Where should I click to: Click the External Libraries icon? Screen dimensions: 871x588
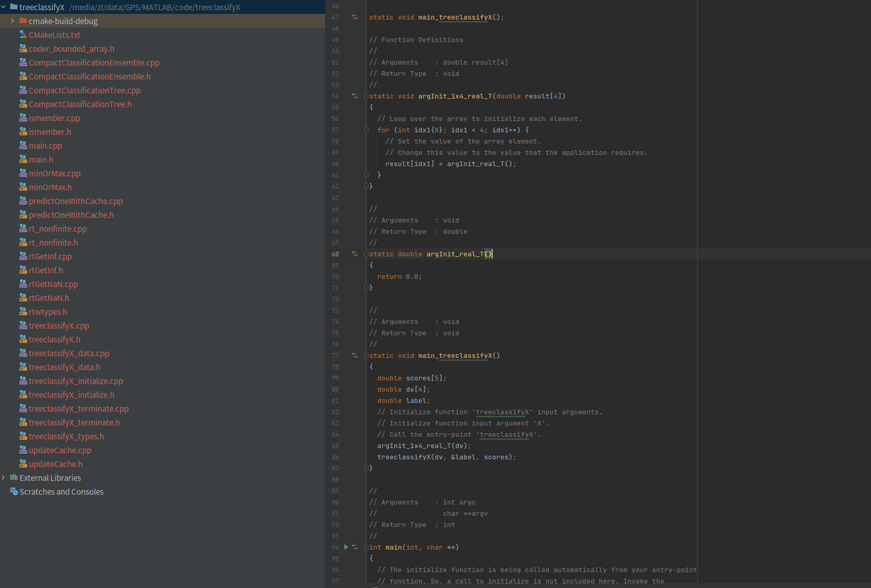click(x=14, y=478)
